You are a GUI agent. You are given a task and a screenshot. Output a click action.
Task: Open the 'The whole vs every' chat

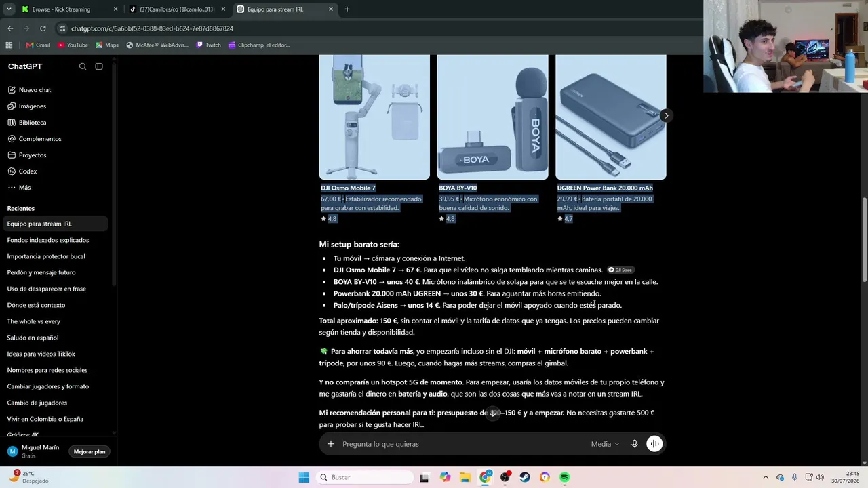pos(54,321)
